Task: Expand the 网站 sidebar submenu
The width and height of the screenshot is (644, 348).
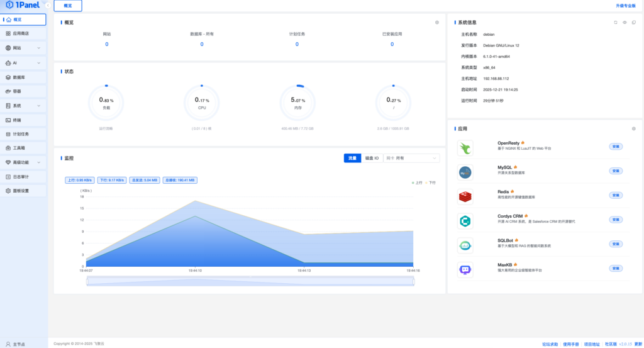Action: point(38,48)
